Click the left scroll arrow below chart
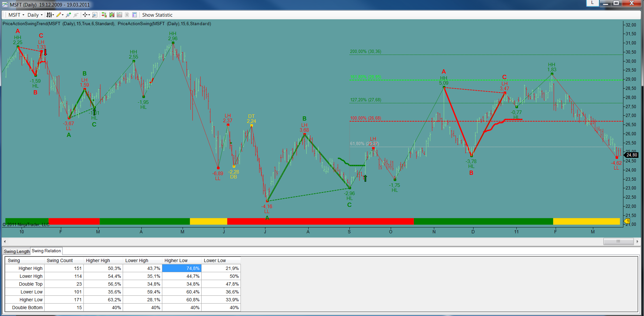This screenshot has width=644, height=316. pyautogui.click(x=5, y=241)
